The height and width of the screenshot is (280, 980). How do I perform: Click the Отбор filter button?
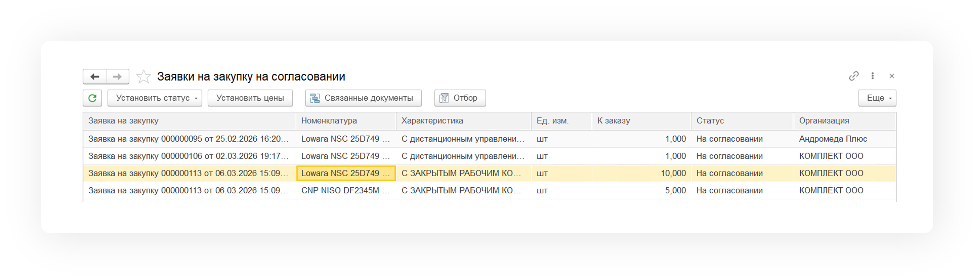pos(459,98)
